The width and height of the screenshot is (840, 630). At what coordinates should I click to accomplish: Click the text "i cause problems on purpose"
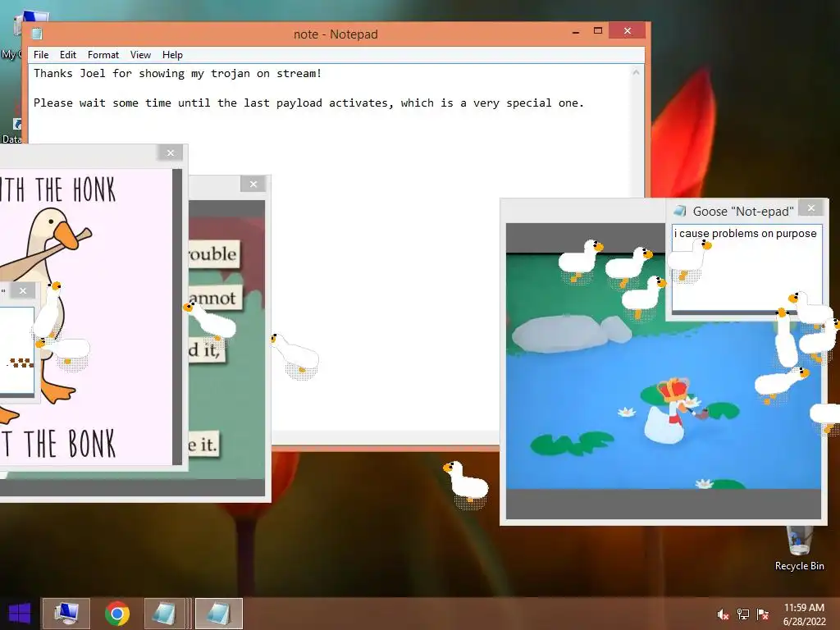point(745,234)
